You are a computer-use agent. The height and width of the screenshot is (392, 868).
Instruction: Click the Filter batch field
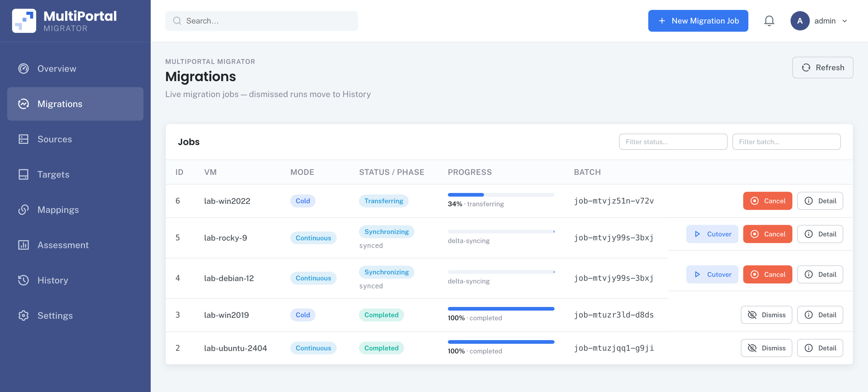pos(786,142)
